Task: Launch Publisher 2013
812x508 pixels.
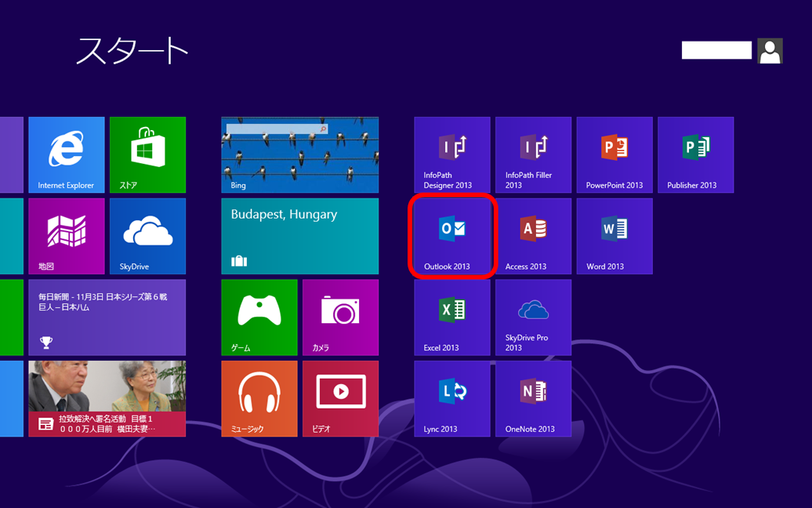Action: pyautogui.click(x=695, y=155)
